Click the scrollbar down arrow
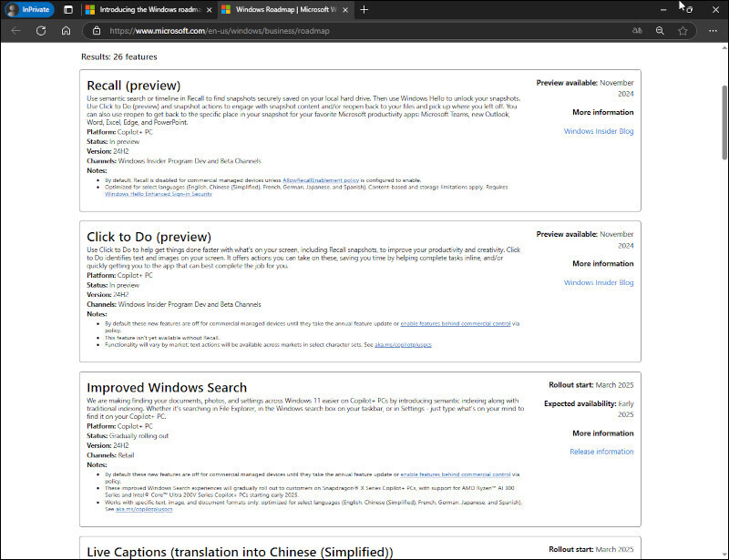Image resolution: width=729 pixels, height=560 pixels. tap(724, 555)
